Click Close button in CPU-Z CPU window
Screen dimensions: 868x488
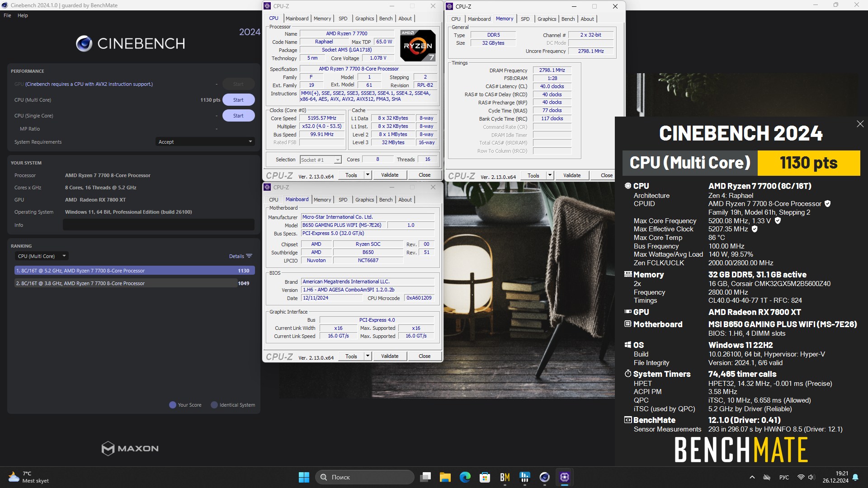[425, 175]
